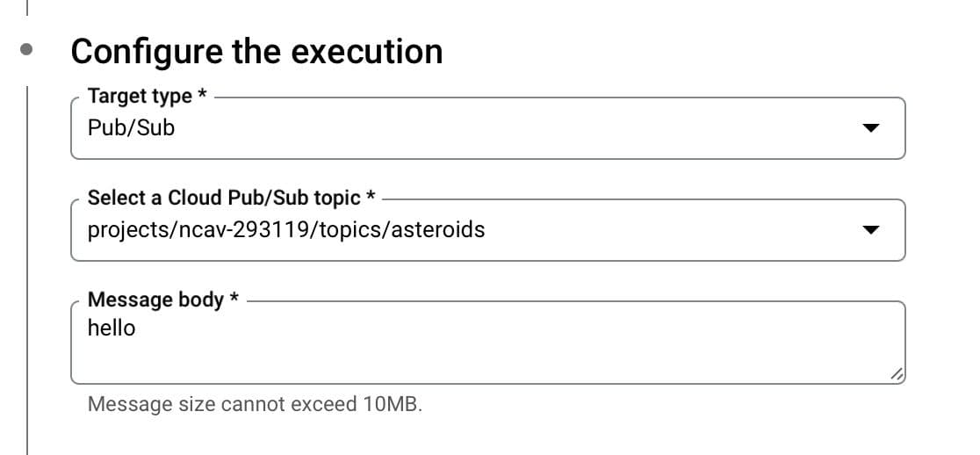This screenshot has width=980, height=455.
Task: Place cursor on the word hello
Action: click(x=112, y=329)
